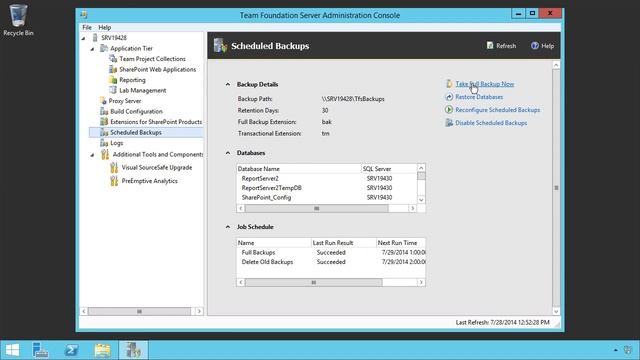Select the SharePoint_Config database row
640x360 pixels.
coord(327,197)
